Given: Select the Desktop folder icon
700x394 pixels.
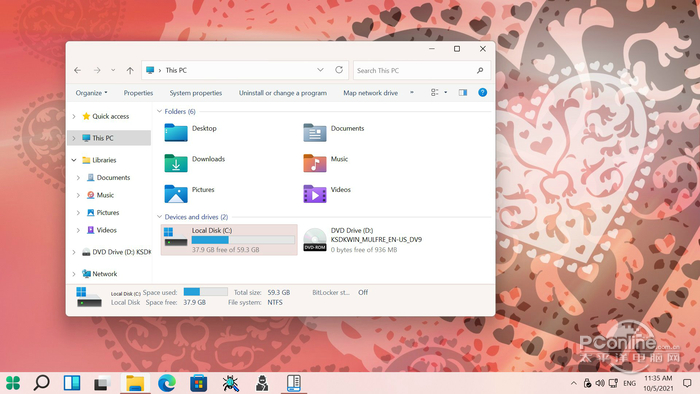Looking at the screenshot, I should point(176,133).
